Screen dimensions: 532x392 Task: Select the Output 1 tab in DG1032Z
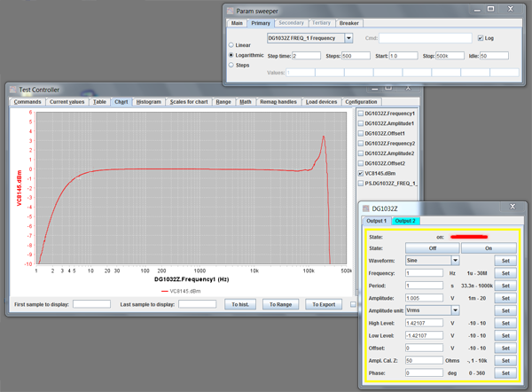tap(376, 221)
